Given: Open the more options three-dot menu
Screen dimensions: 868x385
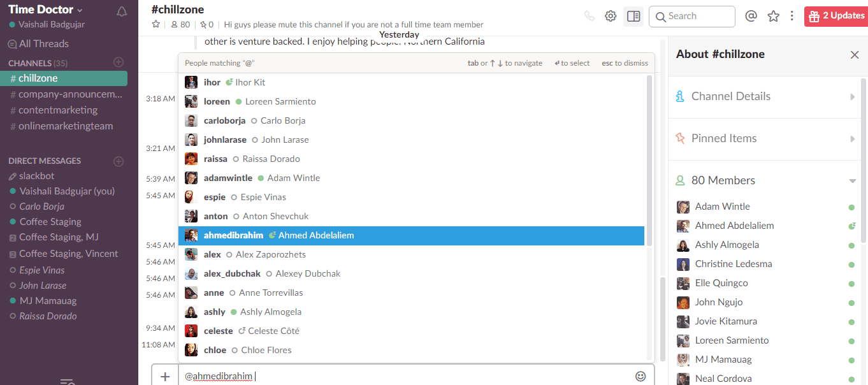Looking at the screenshot, I should (x=792, y=16).
